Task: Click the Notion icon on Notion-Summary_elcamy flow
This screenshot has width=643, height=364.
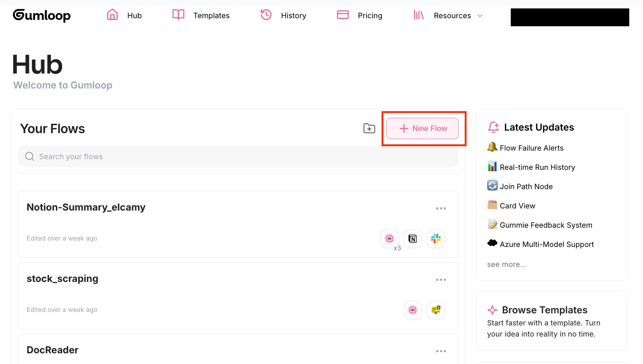Action: click(412, 239)
